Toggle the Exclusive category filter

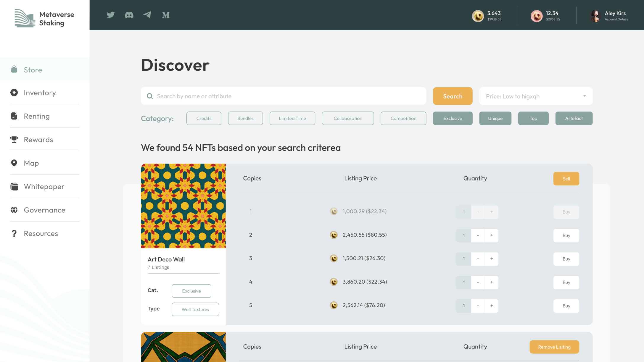coord(453,118)
